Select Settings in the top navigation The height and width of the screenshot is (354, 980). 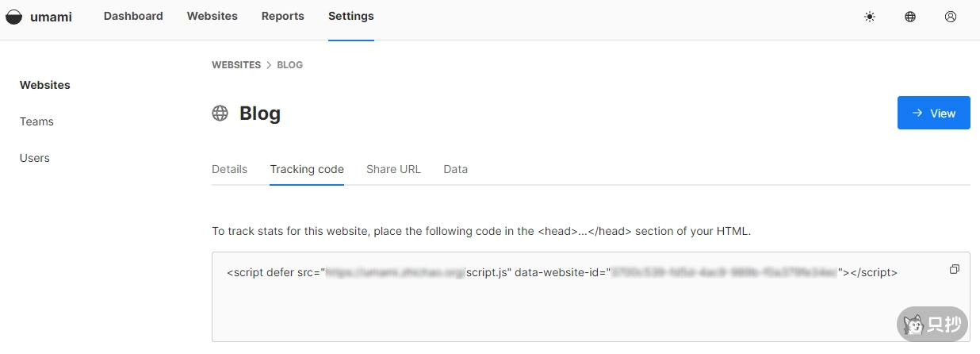[350, 16]
